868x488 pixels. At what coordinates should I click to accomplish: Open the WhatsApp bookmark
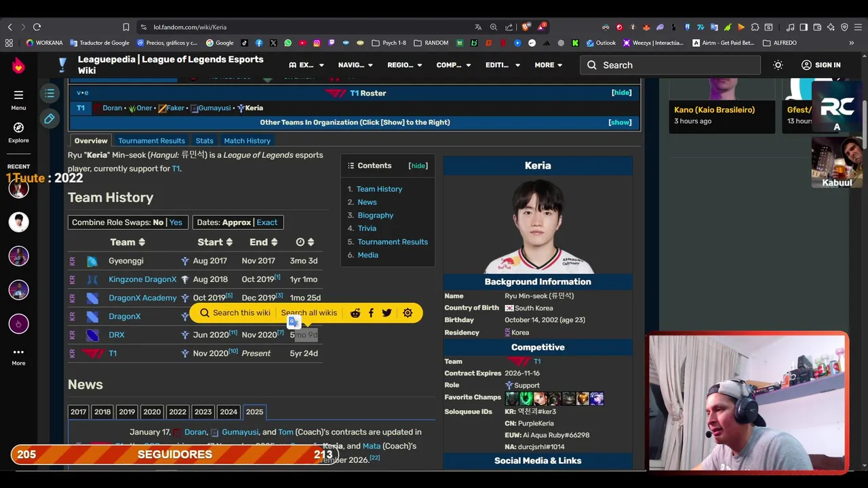click(288, 43)
